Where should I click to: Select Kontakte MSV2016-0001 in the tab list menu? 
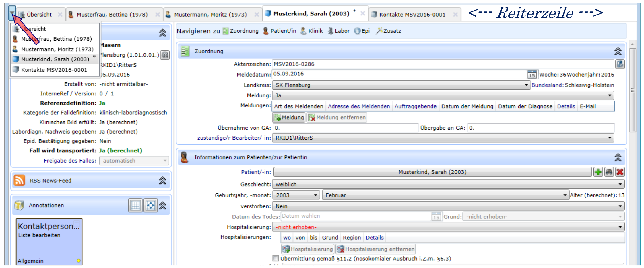(54, 70)
